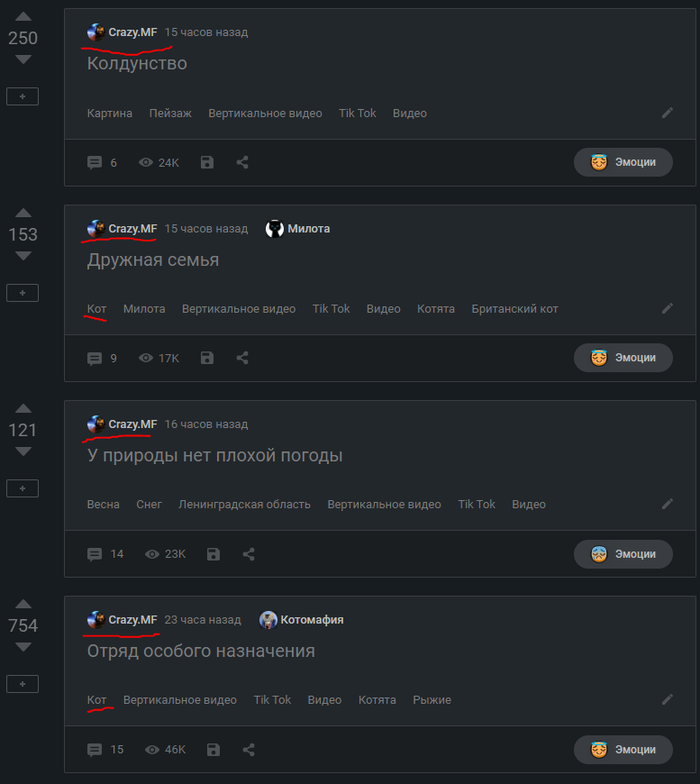Open the "Милота" community avatar link
The width and height of the screenshot is (700, 784).
[x=275, y=229]
